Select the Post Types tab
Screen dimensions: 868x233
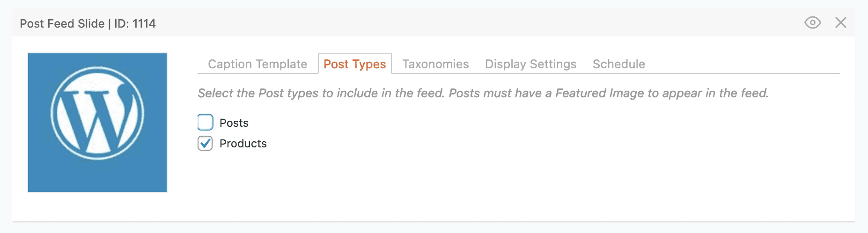354,64
